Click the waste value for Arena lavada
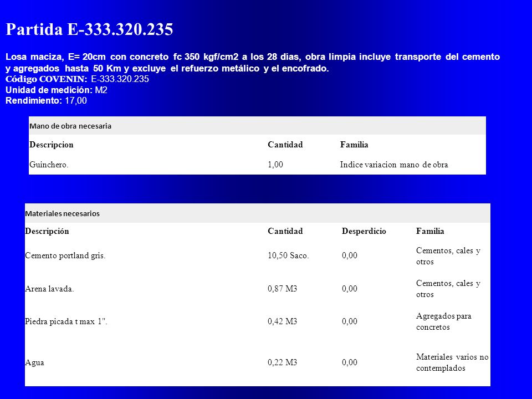532x399 pixels. pyautogui.click(x=350, y=289)
